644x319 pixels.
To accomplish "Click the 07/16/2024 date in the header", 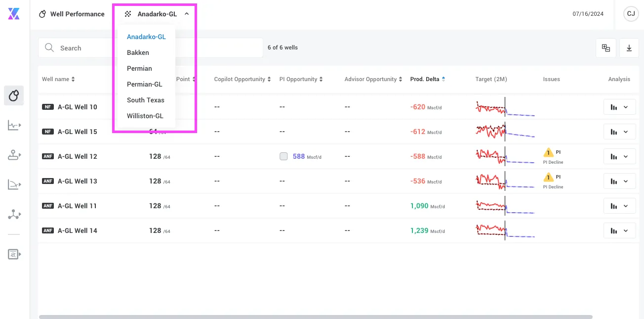I will (588, 14).
